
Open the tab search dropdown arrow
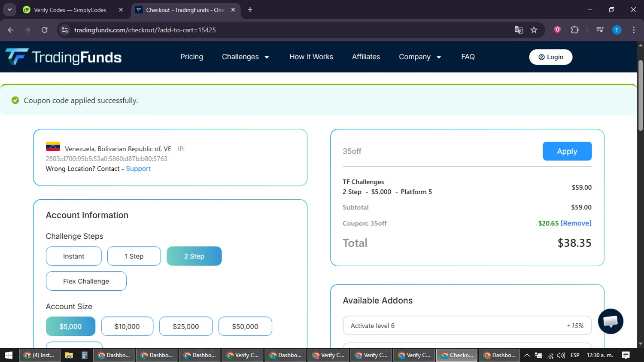[x=9, y=10]
